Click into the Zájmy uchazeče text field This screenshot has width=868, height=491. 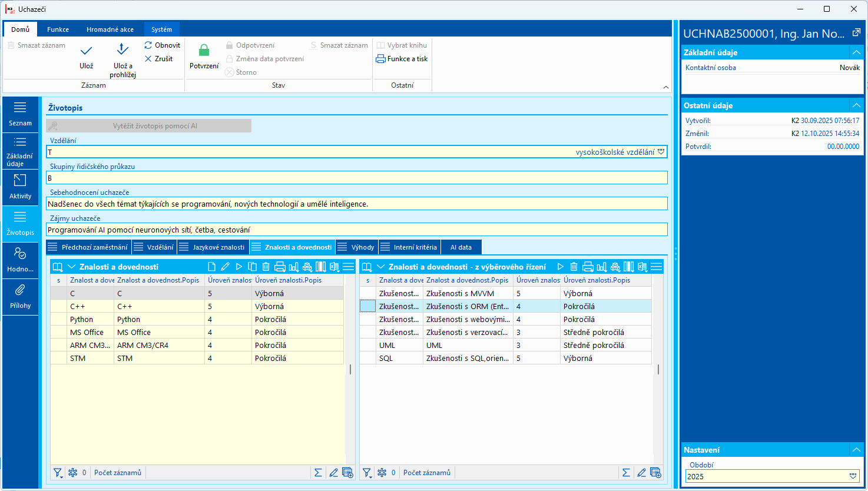pyautogui.click(x=356, y=230)
